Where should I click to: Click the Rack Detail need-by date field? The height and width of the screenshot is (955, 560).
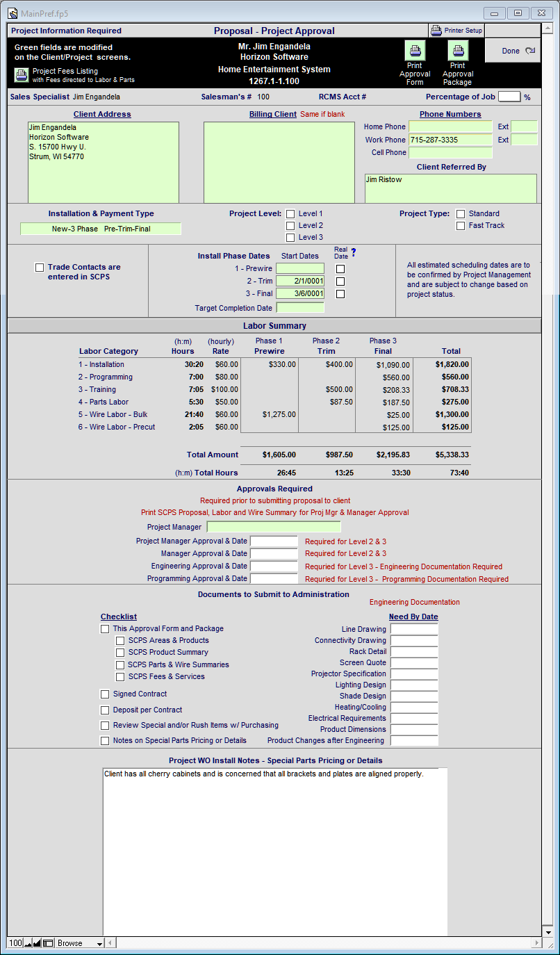(x=414, y=651)
